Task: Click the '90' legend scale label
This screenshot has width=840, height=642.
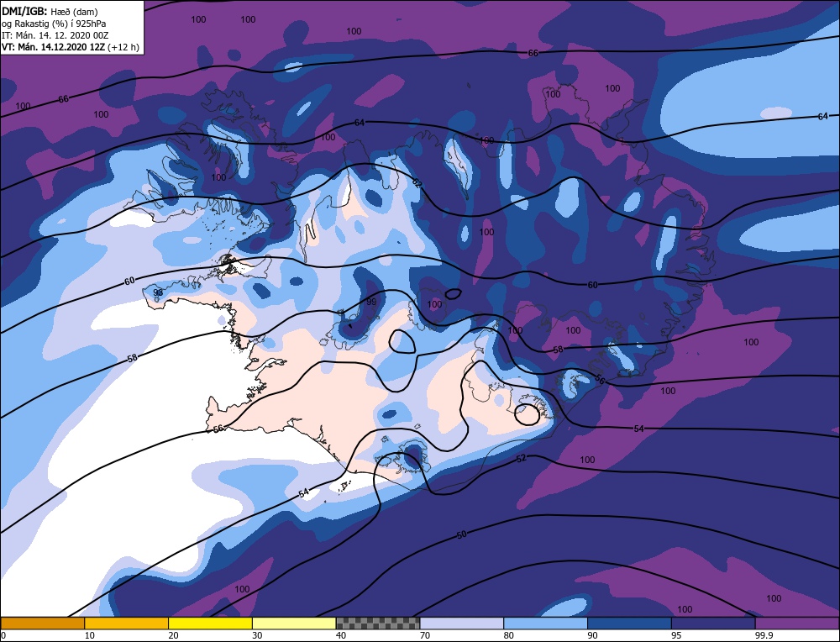Action: pos(592,635)
